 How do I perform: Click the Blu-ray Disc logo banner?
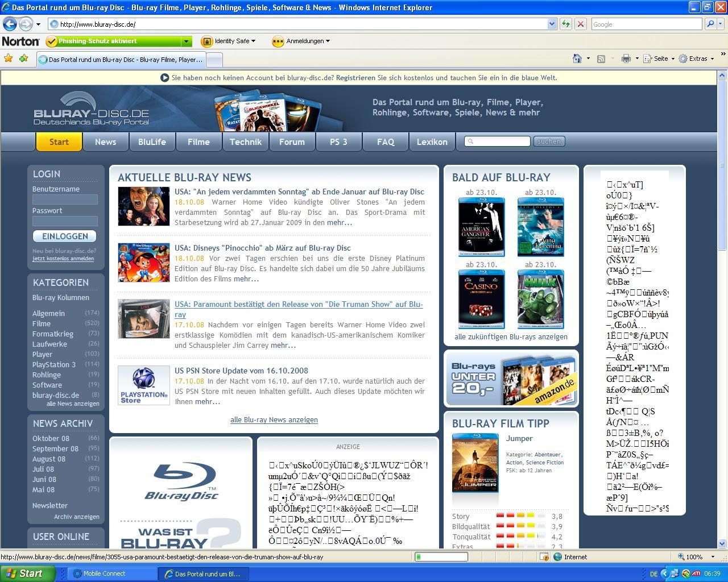click(181, 481)
